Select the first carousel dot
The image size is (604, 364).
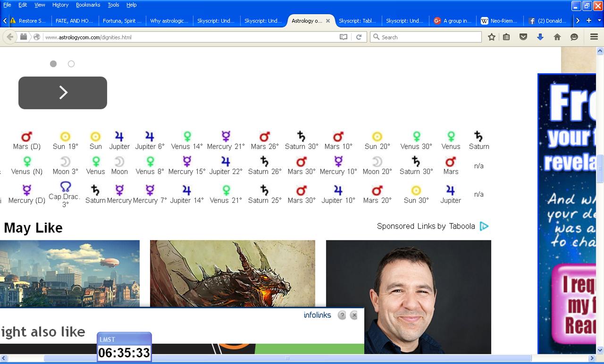53,64
